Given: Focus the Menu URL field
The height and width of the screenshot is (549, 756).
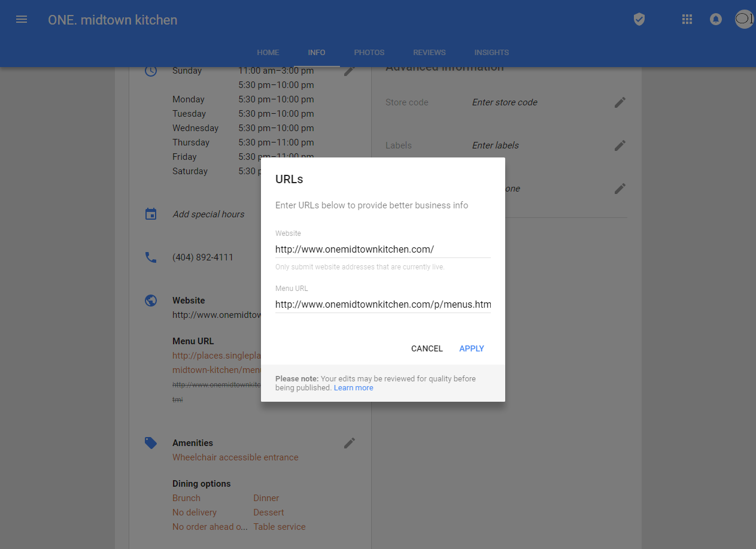Looking at the screenshot, I should (383, 305).
